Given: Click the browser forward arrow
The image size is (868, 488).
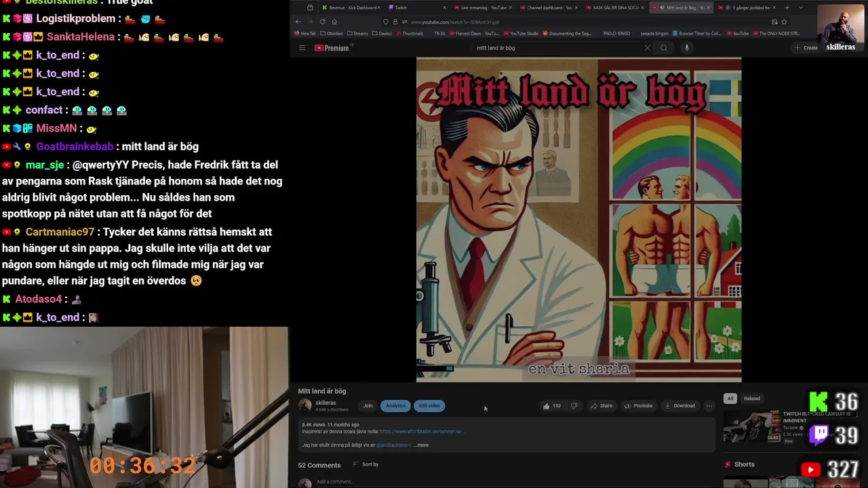Looking at the screenshot, I should [x=310, y=22].
